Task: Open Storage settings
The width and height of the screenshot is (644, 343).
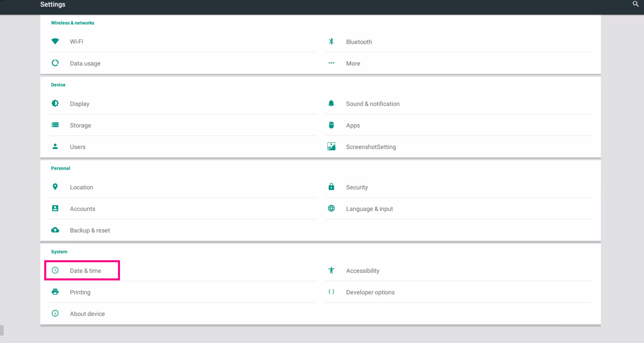Action: point(80,125)
